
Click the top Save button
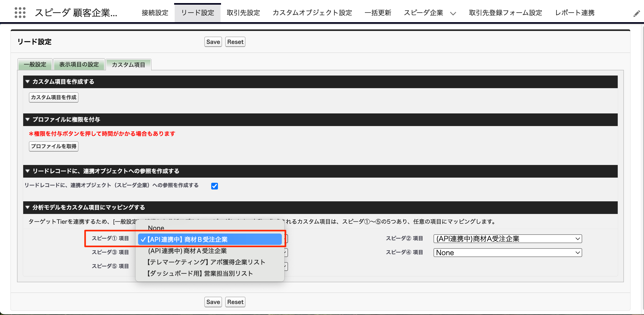pyautogui.click(x=213, y=42)
